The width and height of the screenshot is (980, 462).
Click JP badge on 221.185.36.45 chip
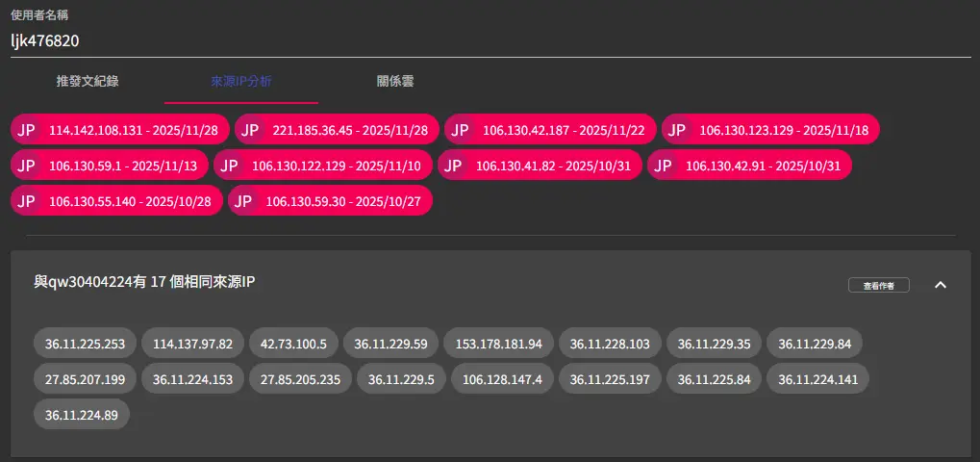click(250, 130)
